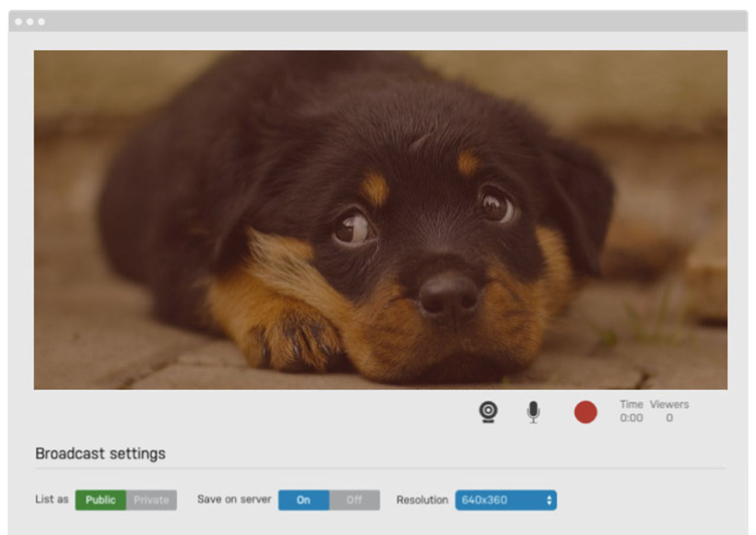Viewport: 756px width, 535px height.
Task: Click the Viewers count value
Action: click(669, 418)
